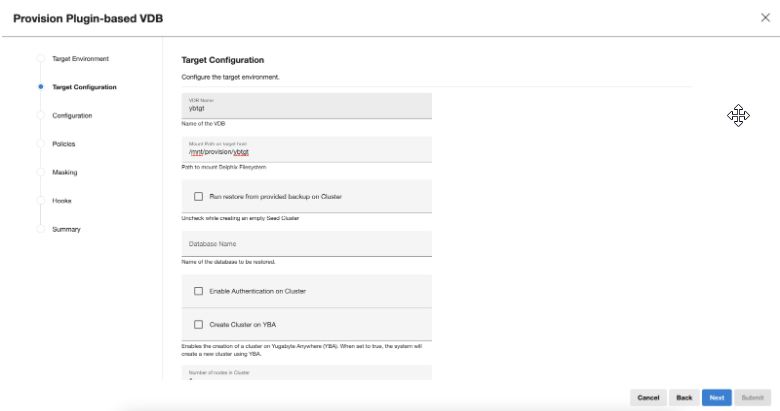Select the Number of nodes in Cluster field
The image size is (780, 411).
click(x=306, y=374)
